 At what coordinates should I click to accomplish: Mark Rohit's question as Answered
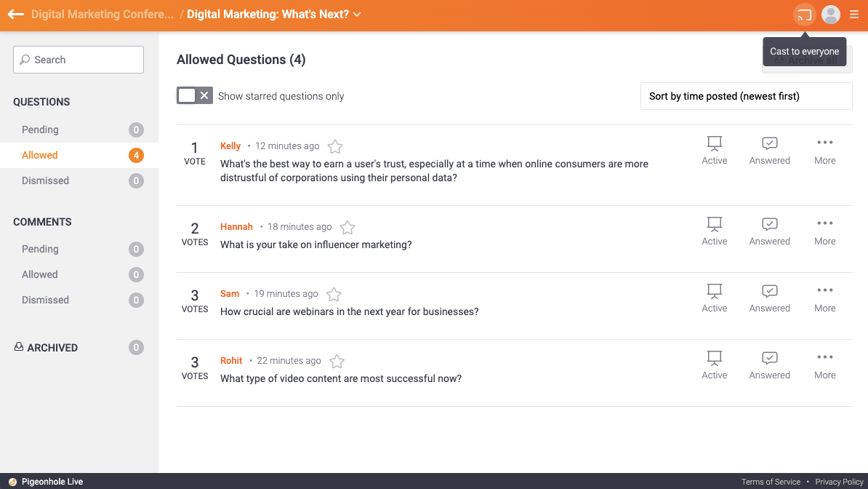pos(769,365)
